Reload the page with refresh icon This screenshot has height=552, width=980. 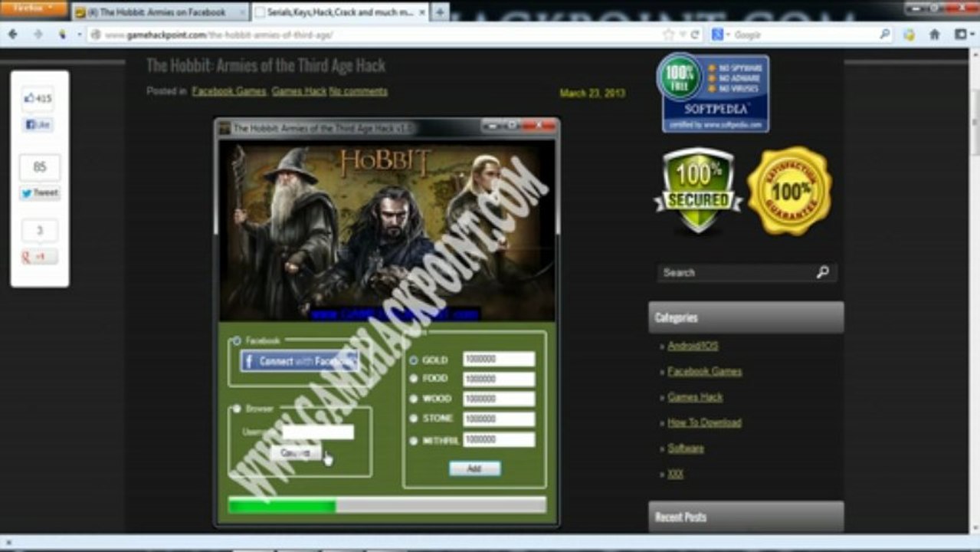tap(695, 34)
